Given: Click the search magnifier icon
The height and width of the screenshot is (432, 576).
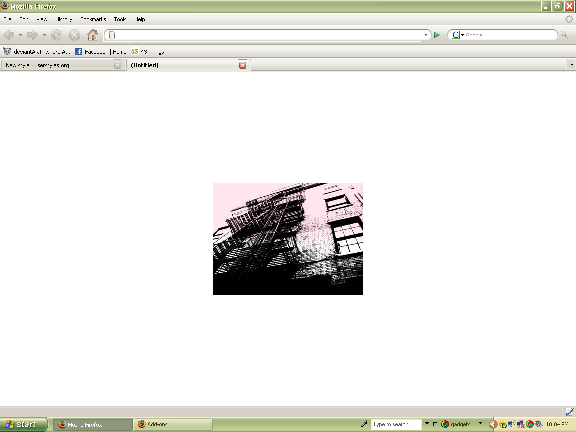Looking at the screenshot, I should (564, 35).
